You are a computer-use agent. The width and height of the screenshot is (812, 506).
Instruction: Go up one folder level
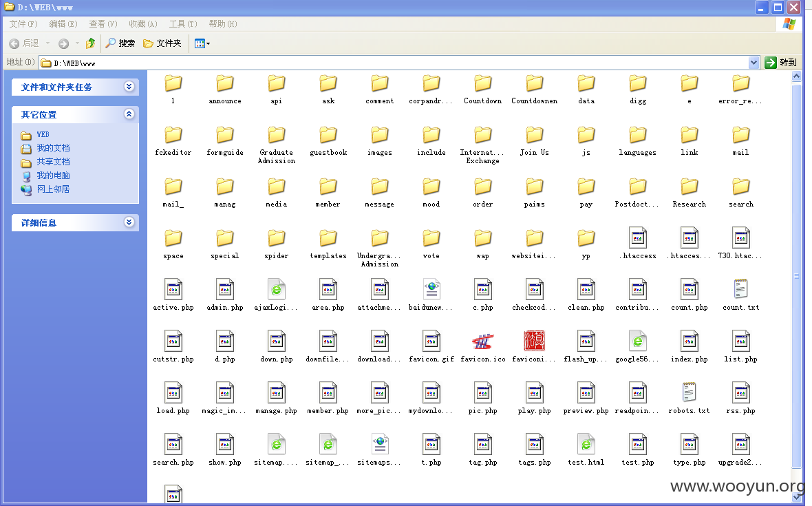90,43
